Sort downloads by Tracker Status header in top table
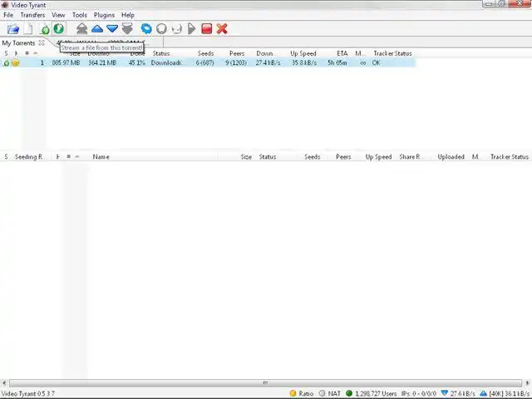 [x=392, y=53]
